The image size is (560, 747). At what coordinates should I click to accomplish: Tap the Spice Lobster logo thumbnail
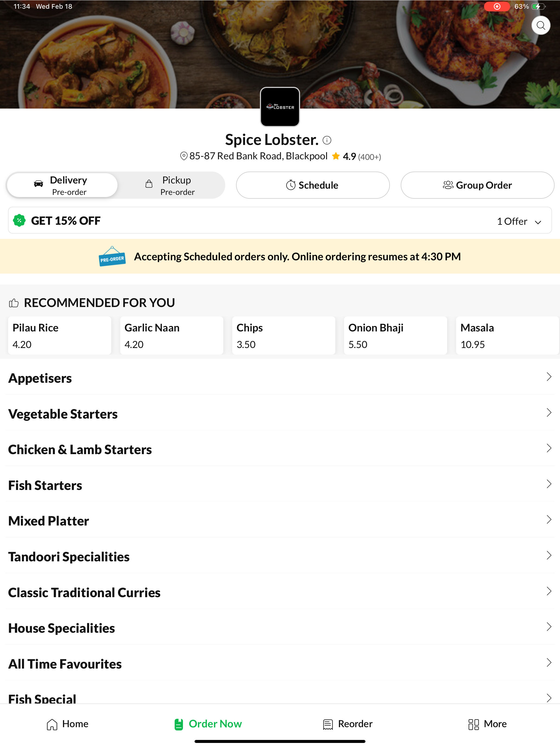280,107
